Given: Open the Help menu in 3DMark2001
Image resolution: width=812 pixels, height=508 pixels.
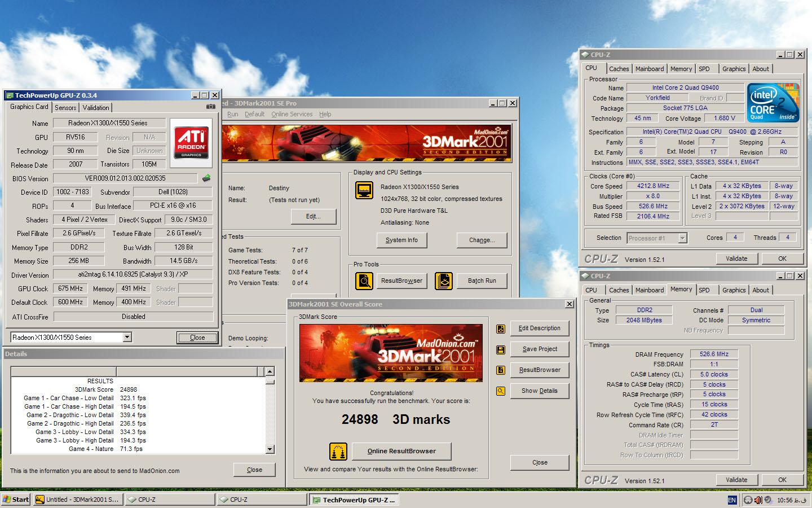Looking at the screenshot, I should point(325,114).
